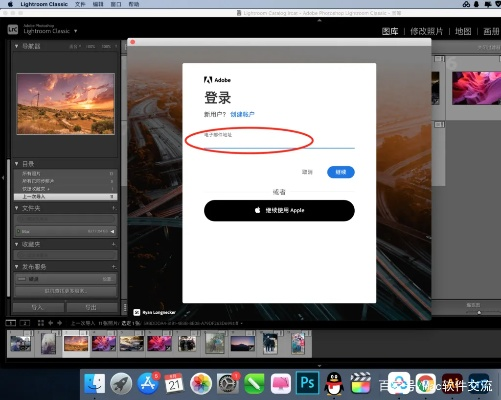Screen dimensions: 501x400
Task: Collapse the 收藏夹 Collections panel
Action: tap(16, 244)
